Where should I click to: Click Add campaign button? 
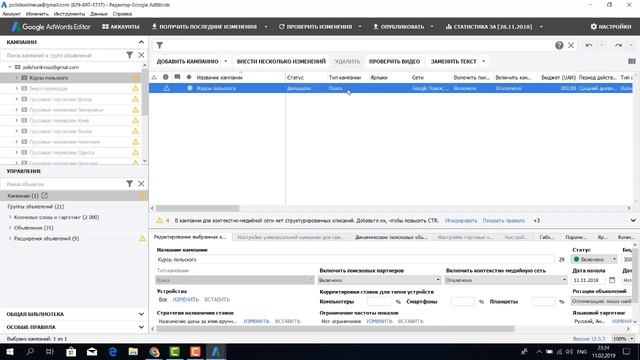[187, 61]
